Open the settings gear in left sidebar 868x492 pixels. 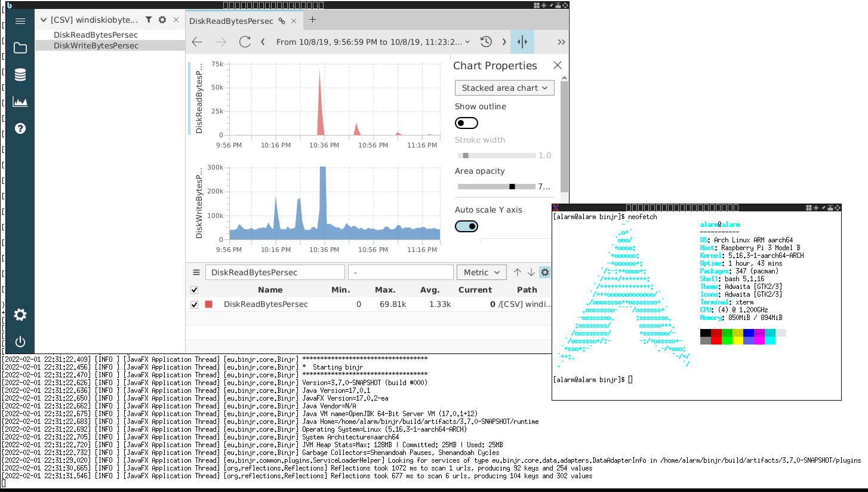pyautogui.click(x=20, y=315)
